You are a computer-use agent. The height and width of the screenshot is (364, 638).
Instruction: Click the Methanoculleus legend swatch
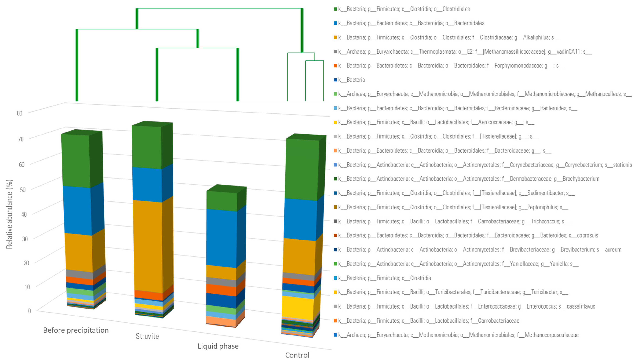(x=335, y=94)
